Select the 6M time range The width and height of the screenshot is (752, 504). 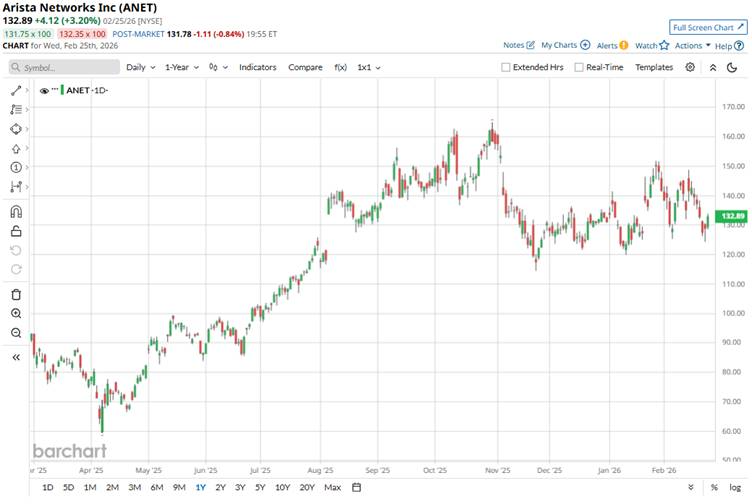(157, 488)
